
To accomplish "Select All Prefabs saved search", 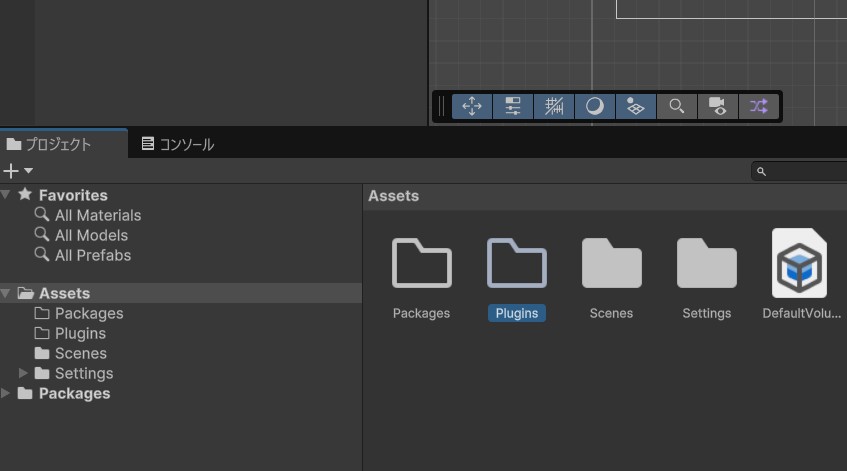I will point(93,255).
